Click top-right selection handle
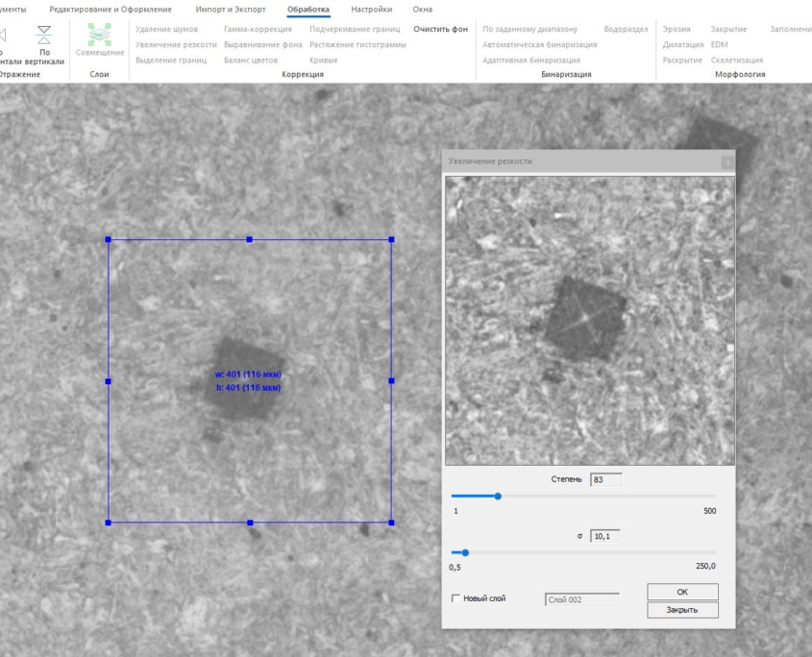 tap(391, 240)
